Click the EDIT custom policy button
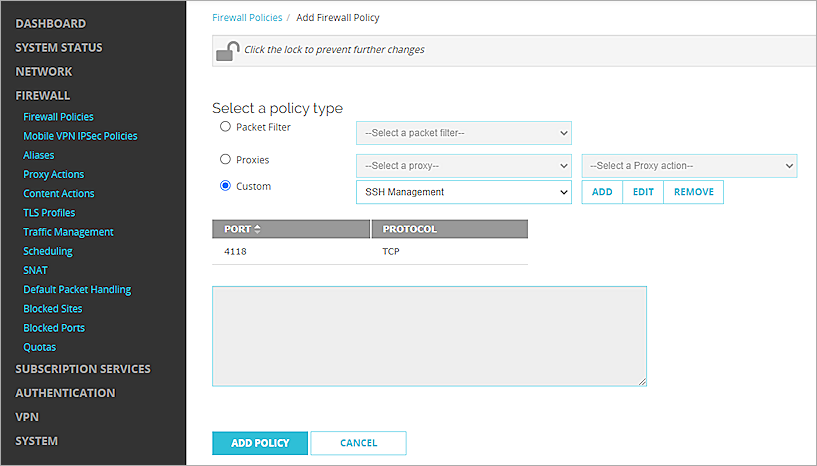 point(643,192)
